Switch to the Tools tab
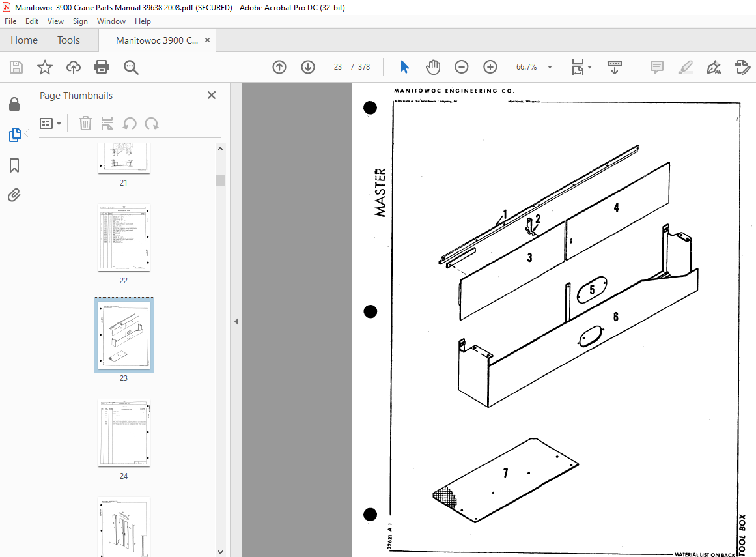The height and width of the screenshot is (557, 756). 68,40
